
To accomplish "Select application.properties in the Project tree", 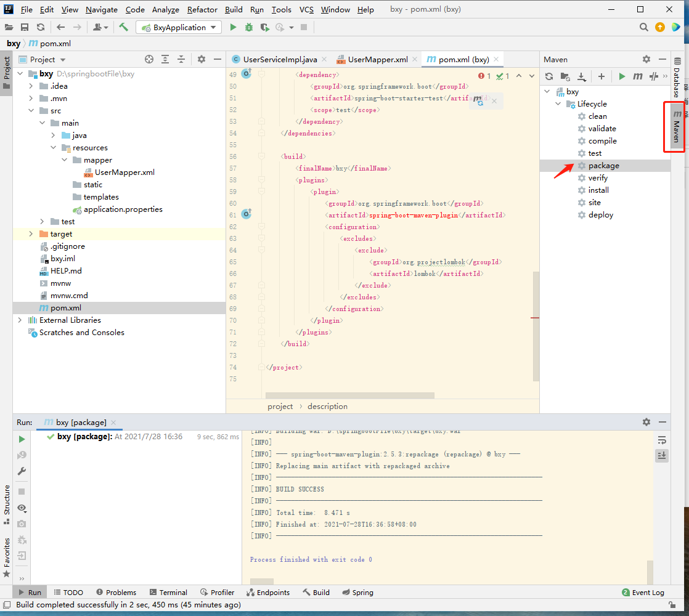I will [123, 209].
